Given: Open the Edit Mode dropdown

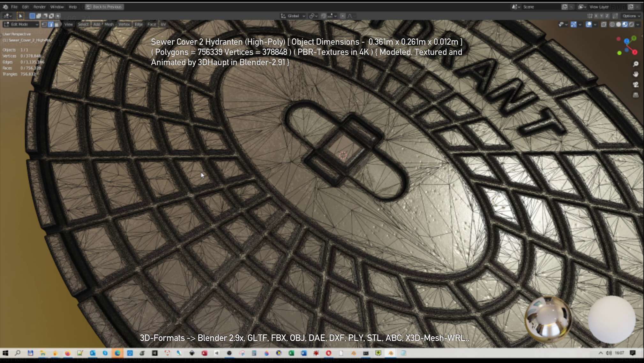Looking at the screenshot, I should tap(21, 24).
